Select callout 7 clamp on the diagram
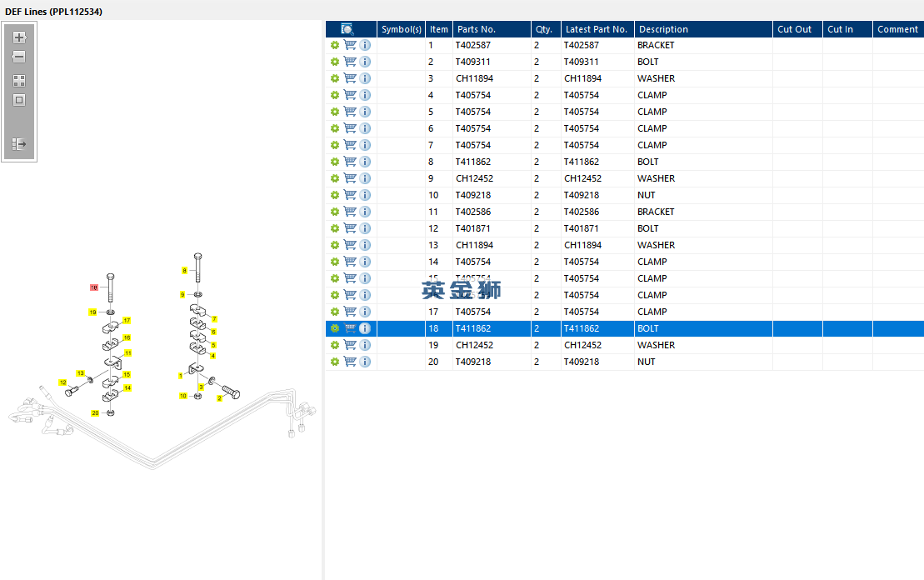This screenshot has width=924, height=580. (214, 319)
